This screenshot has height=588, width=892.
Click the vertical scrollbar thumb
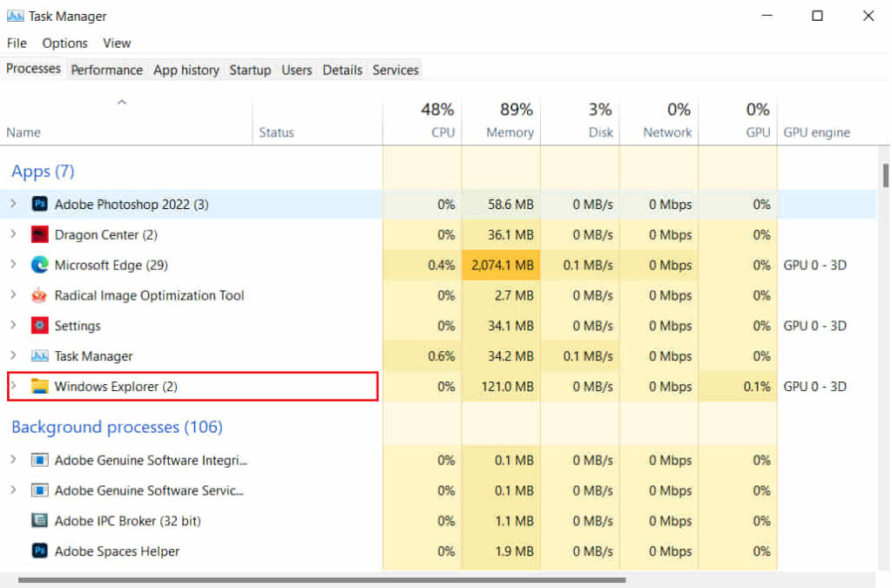coord(885,175)
